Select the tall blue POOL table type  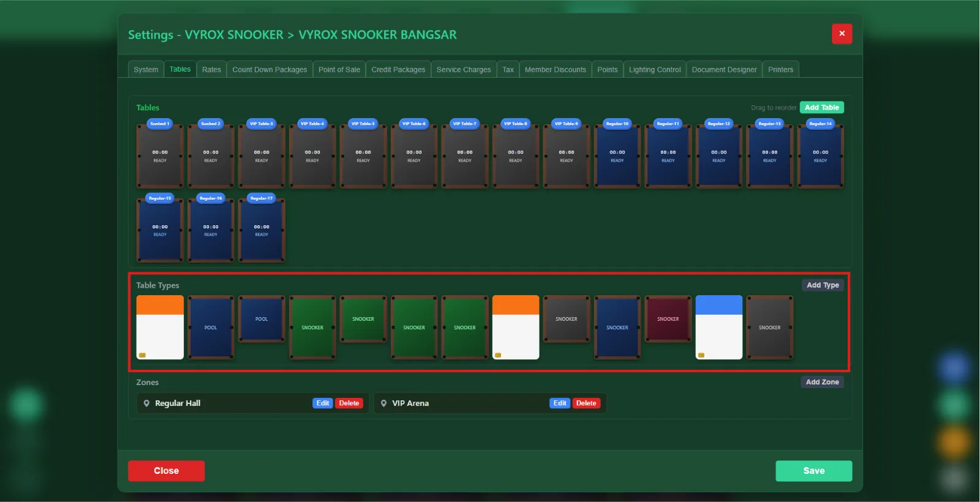tap(211, 328)
